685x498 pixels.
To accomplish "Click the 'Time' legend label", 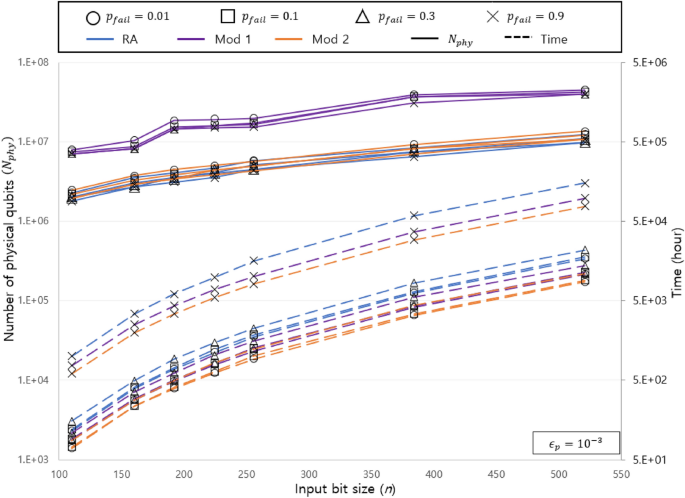I will pos(554,39).
